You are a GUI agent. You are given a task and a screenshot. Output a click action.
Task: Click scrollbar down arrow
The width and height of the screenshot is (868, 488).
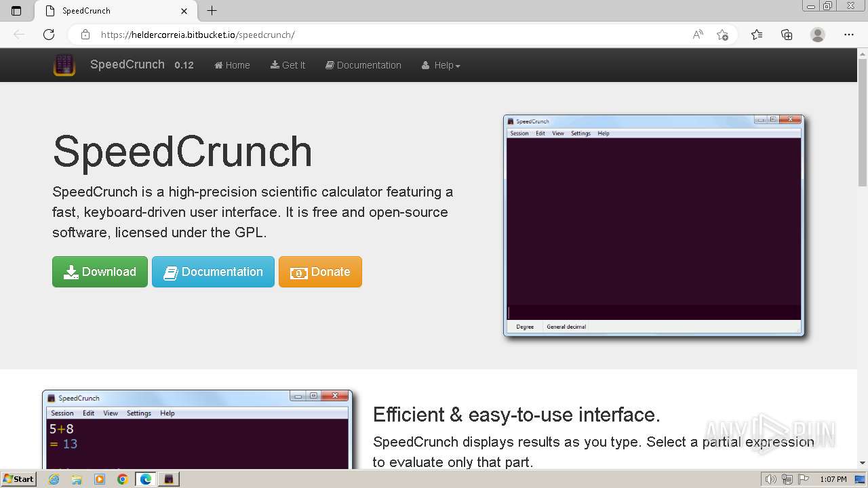point(863,463)
